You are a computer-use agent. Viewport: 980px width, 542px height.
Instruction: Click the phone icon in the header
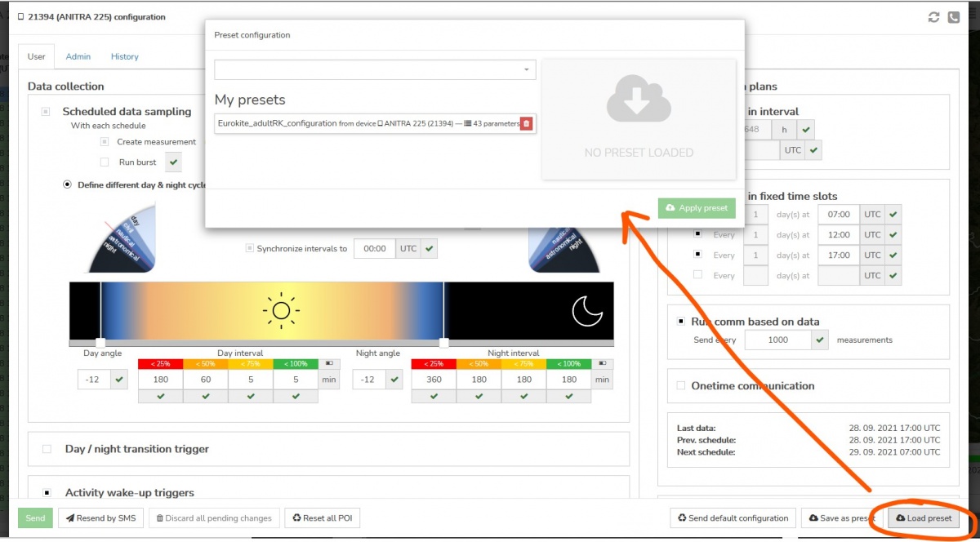point(953,17)
